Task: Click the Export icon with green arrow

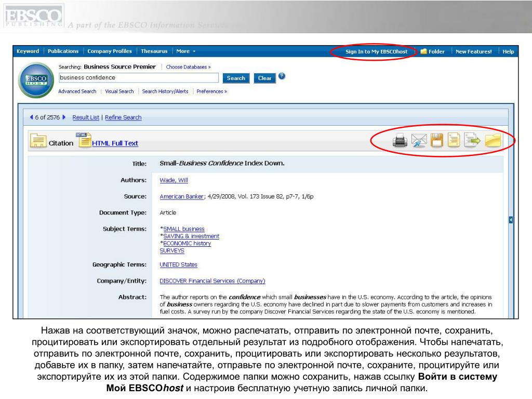Action: pos(472,140)
